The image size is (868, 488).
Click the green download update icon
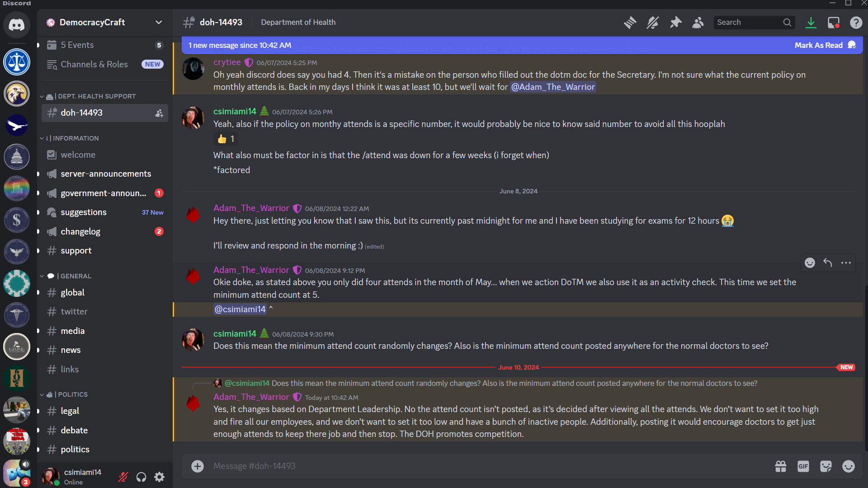coord(811,23)
